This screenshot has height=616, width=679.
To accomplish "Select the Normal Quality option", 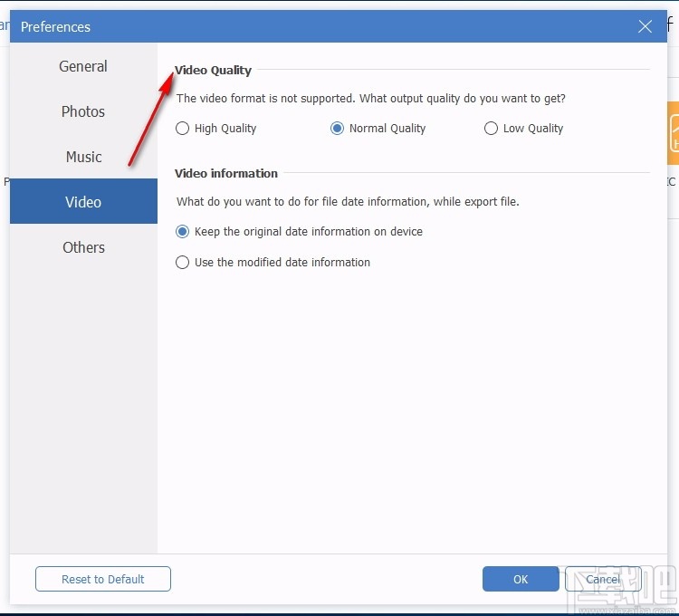I will click(338, 129).
